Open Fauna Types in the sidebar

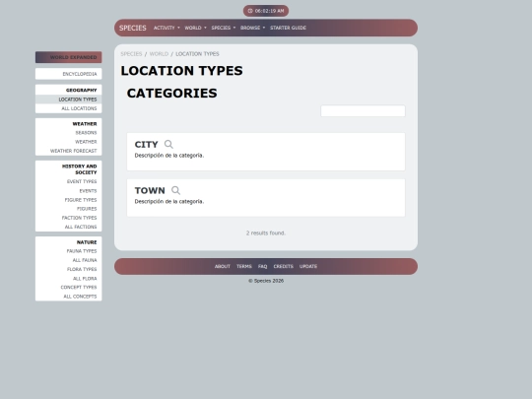point(82,251)
